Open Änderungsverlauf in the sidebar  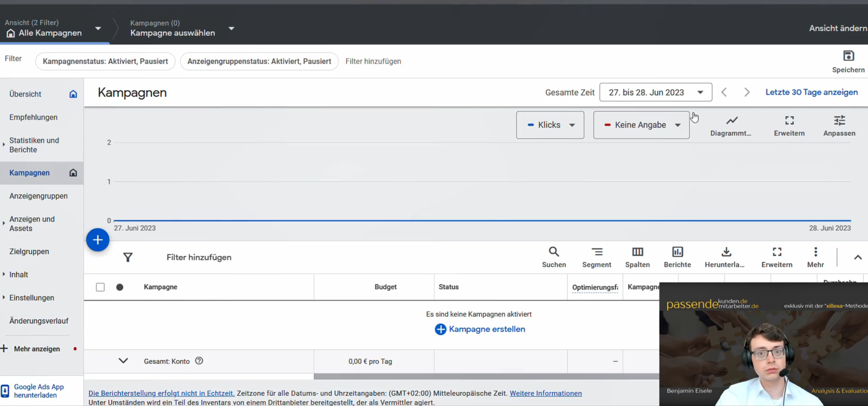pyautogui.click(x=39, y=321)
